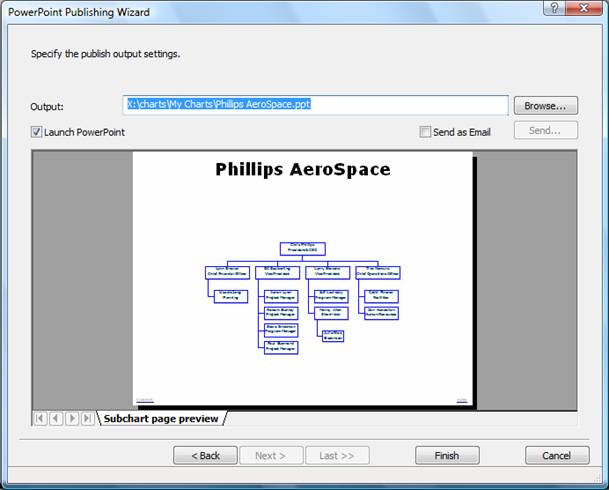Click the disabled Send button
The width and height of the screenshot is (609, 490).
pos(546,130)
